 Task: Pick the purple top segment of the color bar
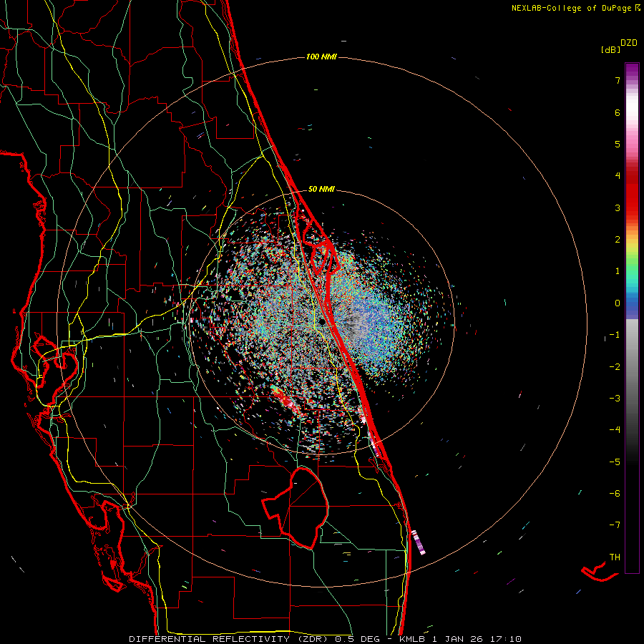632,70
